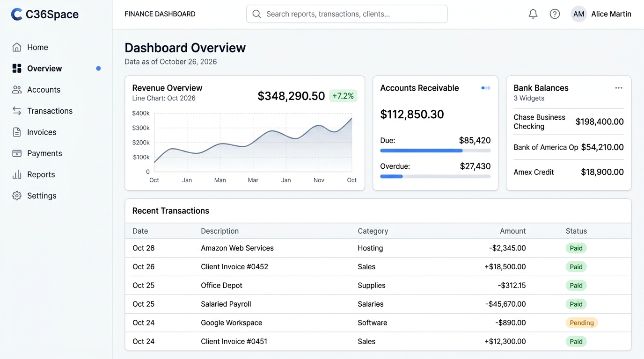The width and height of the screenshot is (644, 359).
Task: Click the Payments card icon
Action: point(17,153)
